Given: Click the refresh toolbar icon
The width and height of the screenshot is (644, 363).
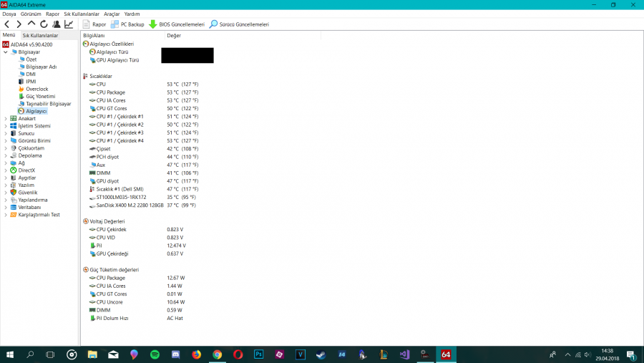Looking at the screenshot, I should point(44,24).
